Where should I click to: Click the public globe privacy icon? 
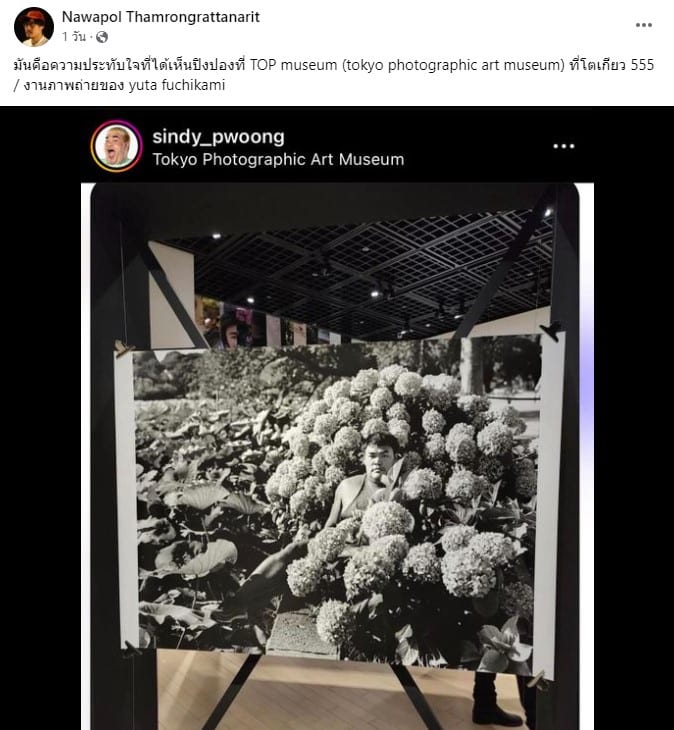[102, 37]
